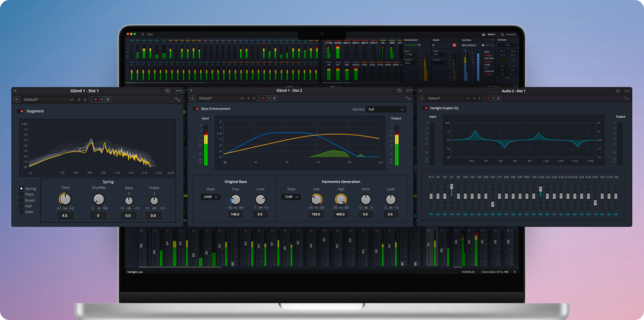Copy A to B in Graphic EQ window
This screenshot has width=644, height=320.
pos(493,98)
